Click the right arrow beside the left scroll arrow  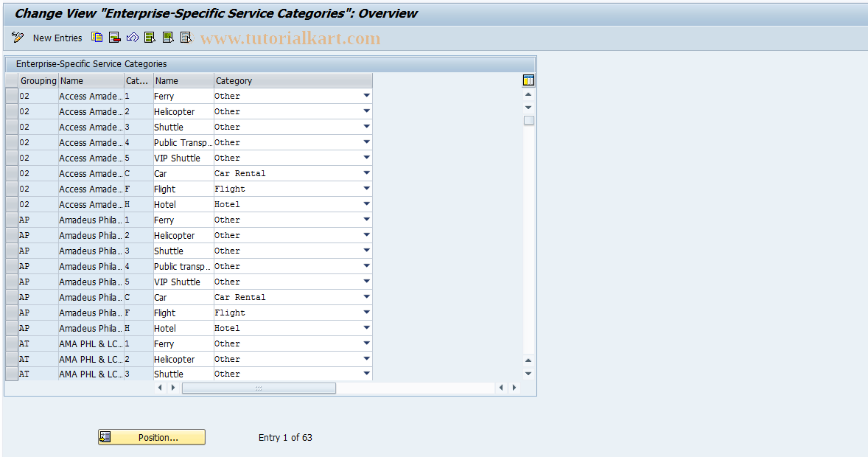[x=173, y=388]
